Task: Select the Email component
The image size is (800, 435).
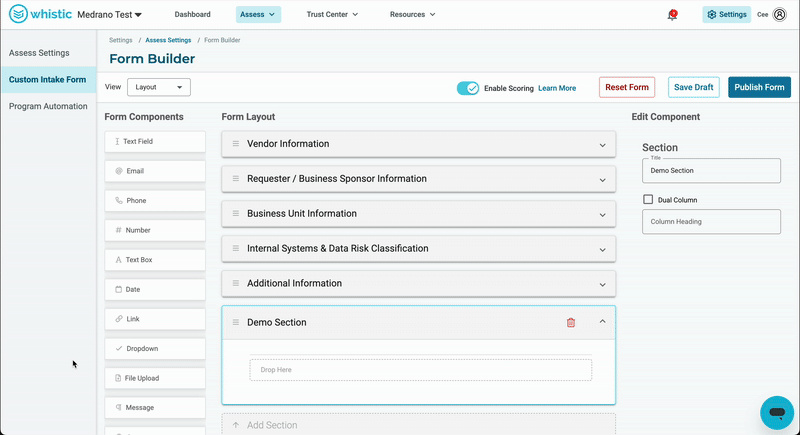Action: pos(155,171)
